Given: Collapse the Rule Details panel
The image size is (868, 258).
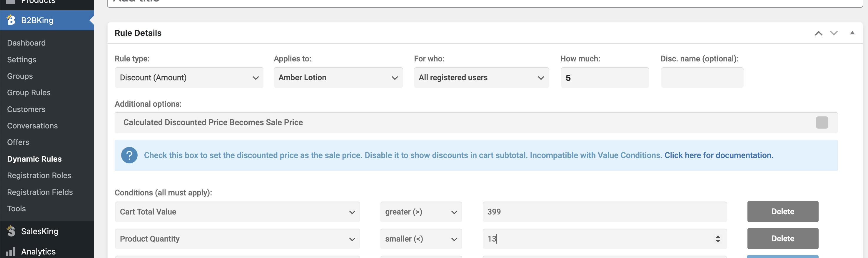Looking at the screenshot, I should click(852, 33).
